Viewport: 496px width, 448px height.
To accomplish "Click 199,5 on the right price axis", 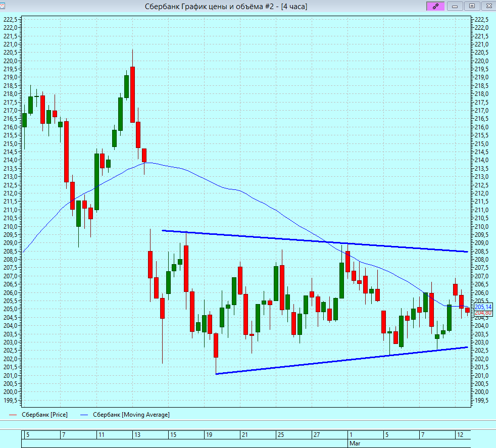I will [482, 400].
